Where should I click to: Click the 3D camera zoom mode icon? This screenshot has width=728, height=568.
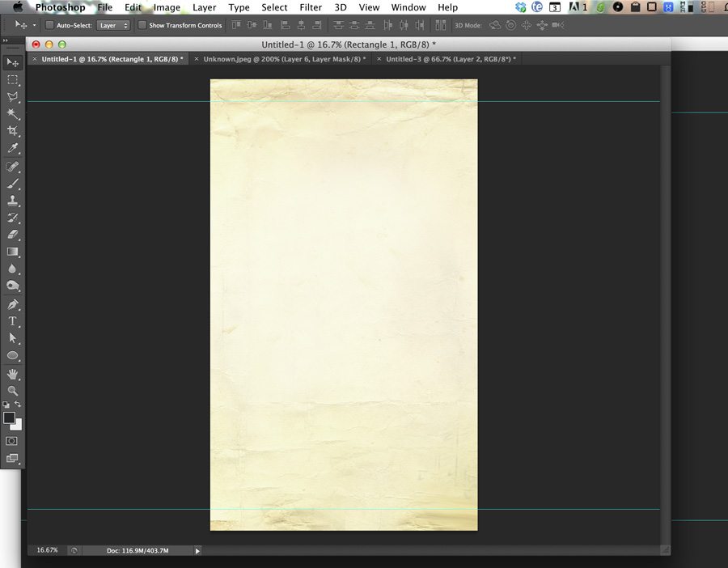click(557, 25)
